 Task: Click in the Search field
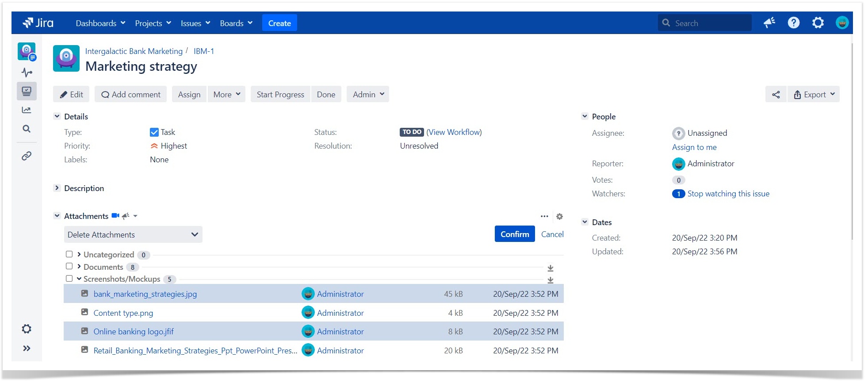[705, 23]
